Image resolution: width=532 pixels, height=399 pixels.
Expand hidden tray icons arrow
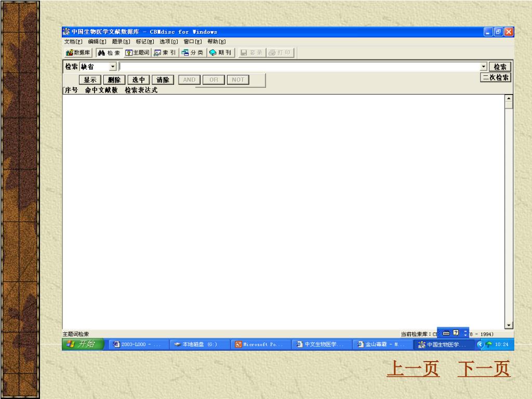[480, 344]
